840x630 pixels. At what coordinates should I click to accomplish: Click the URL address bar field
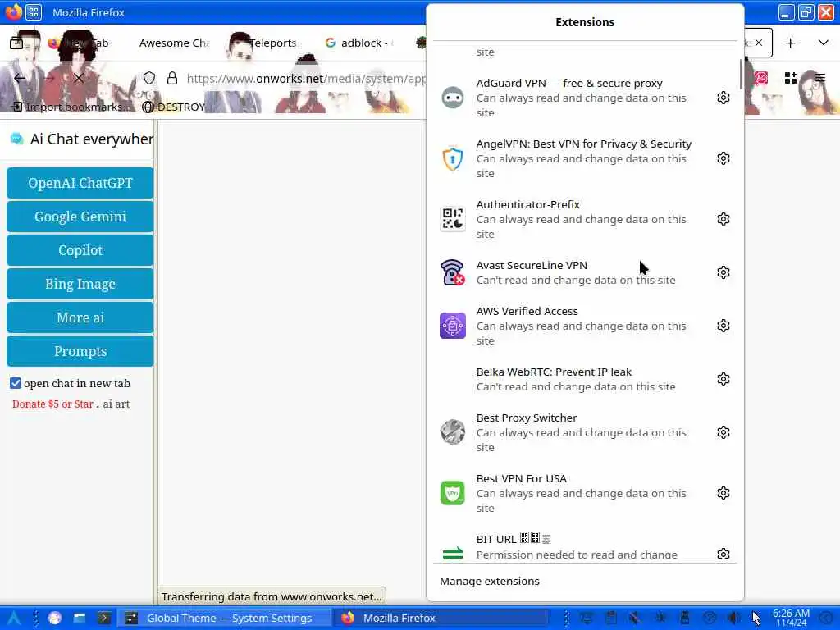[305, 78]
